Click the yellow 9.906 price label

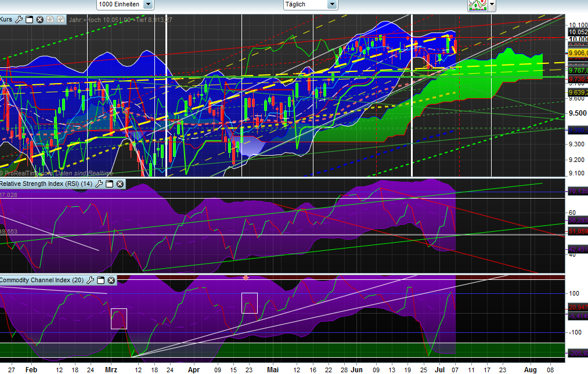click(x=578, y=53)
